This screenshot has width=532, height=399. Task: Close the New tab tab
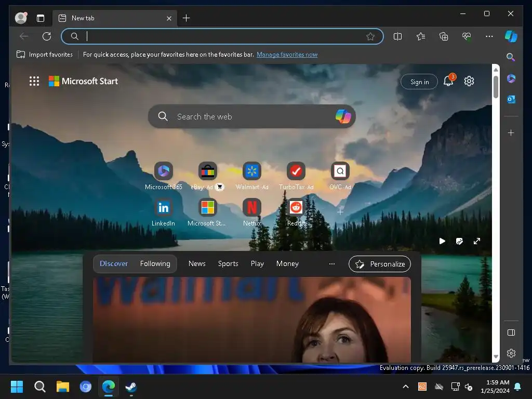click(169, 18)
